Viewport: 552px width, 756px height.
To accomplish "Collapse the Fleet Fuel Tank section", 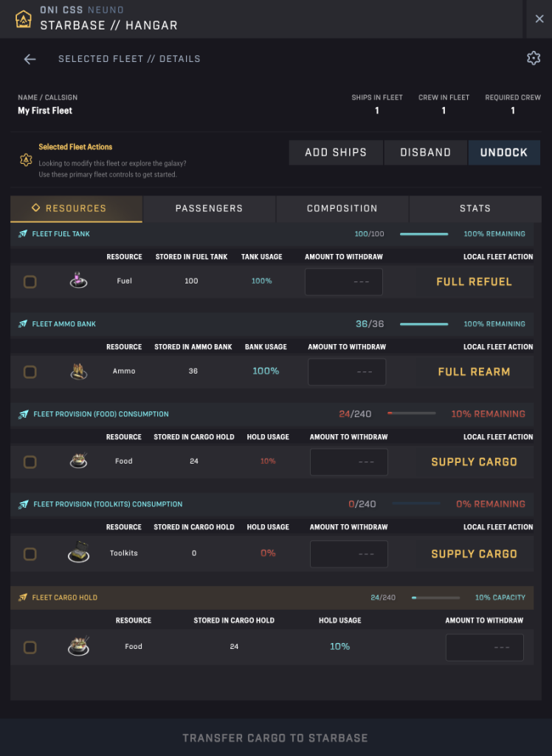I will 61,234.
